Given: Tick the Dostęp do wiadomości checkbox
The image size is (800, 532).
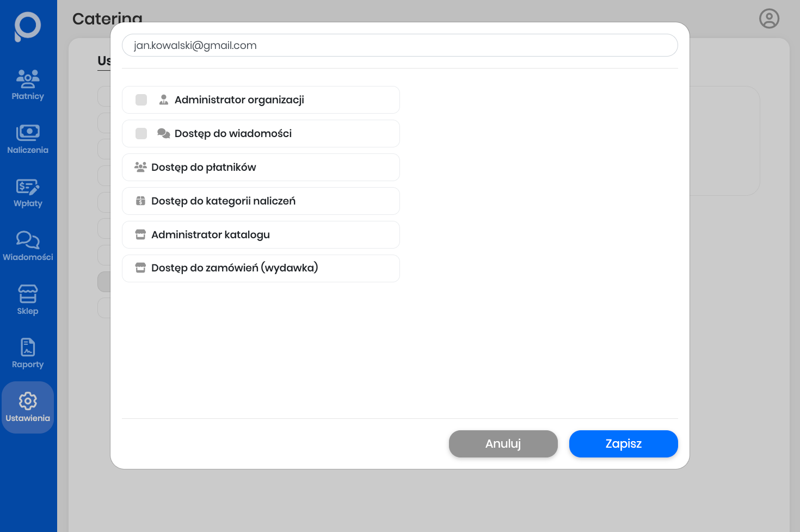Looking at the screenshot, I should coord(141,134).
